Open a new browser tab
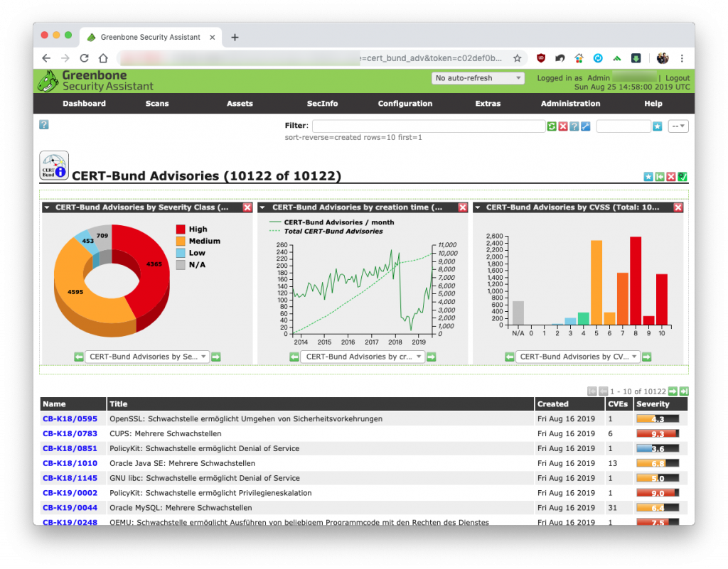Image resolution: width=728 pixels, height=569 pixels. (x=235, y=37)
